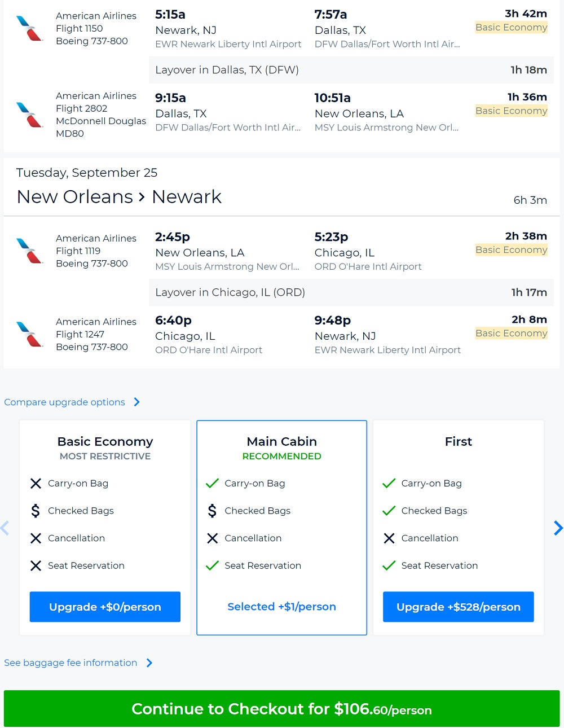Image resolution: width=564 pixels, height=728 pixels.
Task: Click First class Cancellation X icon
Action: click(x=389, y=538)
